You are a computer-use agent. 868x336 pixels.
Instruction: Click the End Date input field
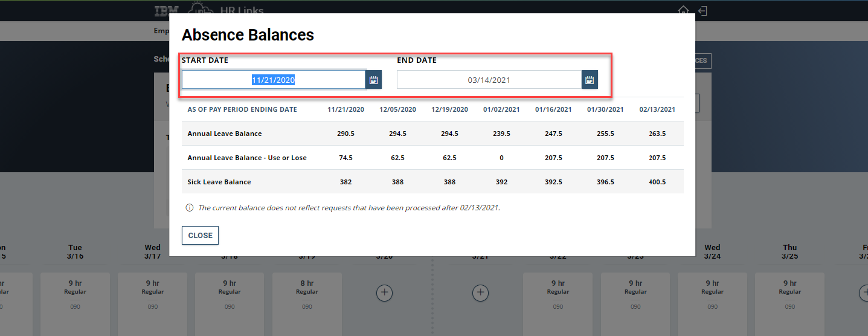click(x=489, y=80)
